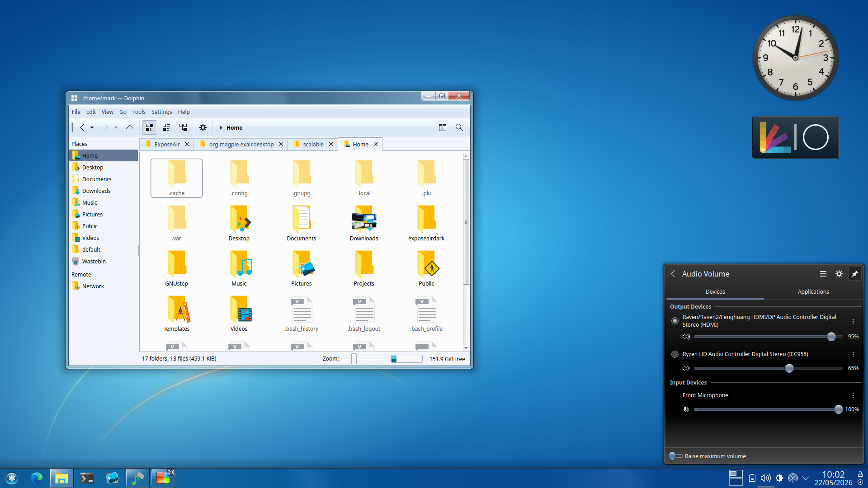Select HDMI output device radio button
868x488 pixels.
coord(675,321)
